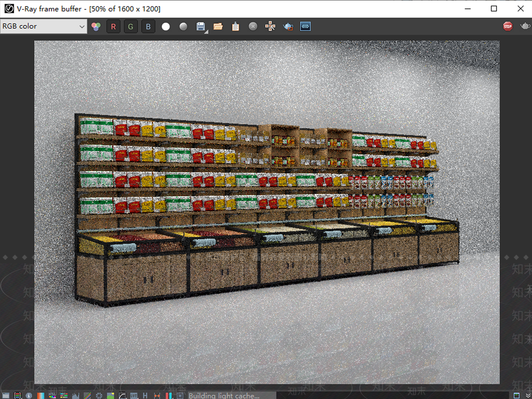532x399 pixels.
Task: Maximize the V-Ray frame buffer window
Action: point(494,9)
